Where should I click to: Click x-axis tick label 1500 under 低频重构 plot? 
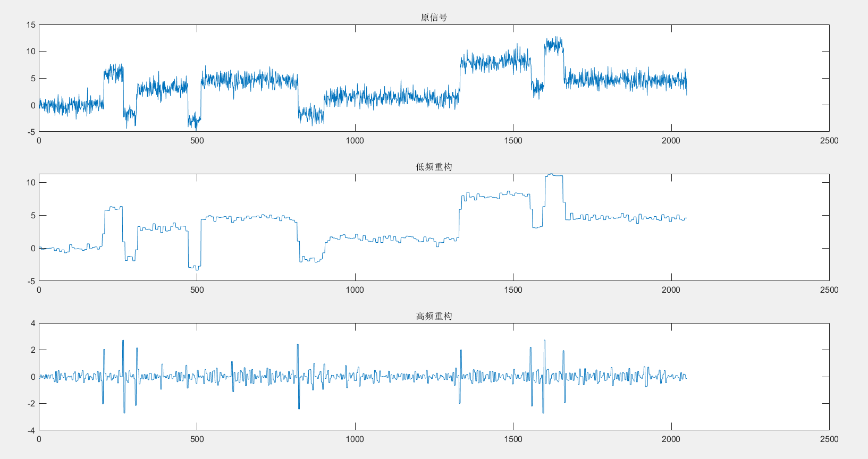[x=513, y=290]
